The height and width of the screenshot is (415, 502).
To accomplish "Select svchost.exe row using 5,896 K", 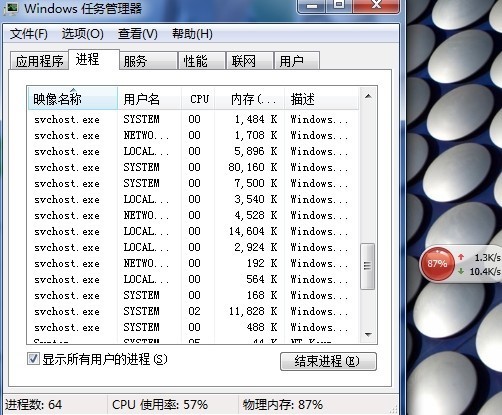I will click(193, 151).
